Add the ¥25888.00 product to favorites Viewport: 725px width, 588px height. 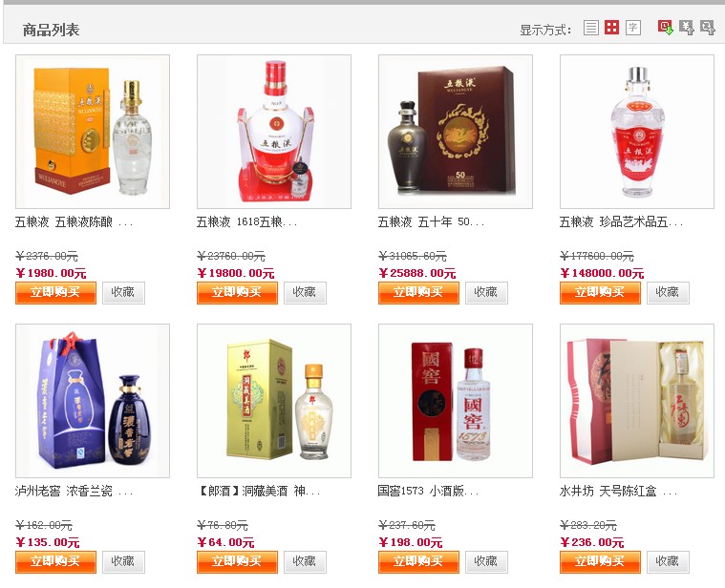[486, 293]
